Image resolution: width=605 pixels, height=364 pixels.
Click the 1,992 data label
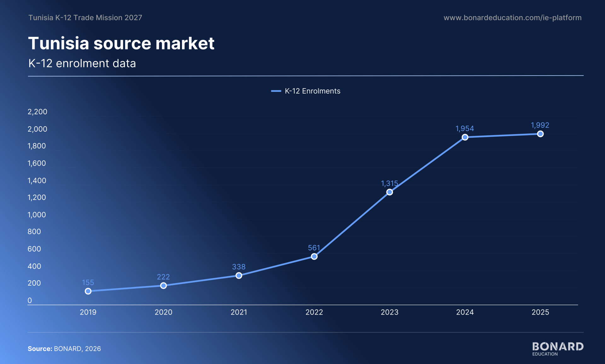tap(540, 125)
